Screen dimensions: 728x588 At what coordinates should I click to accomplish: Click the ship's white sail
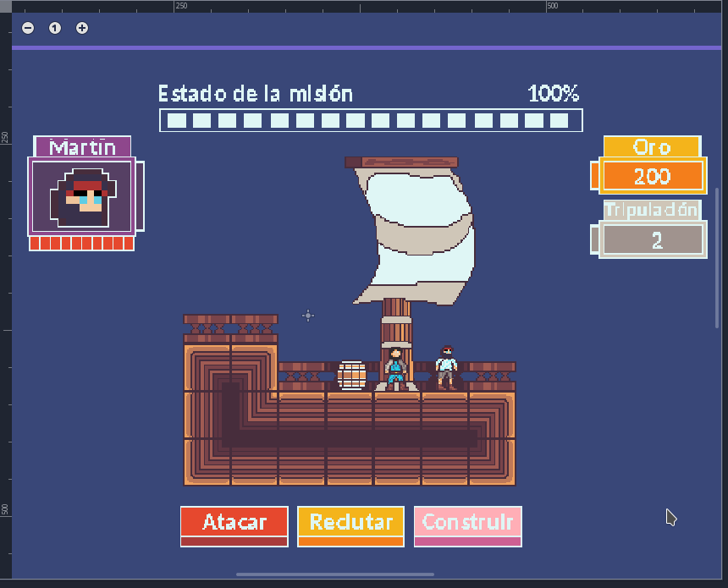416,237
